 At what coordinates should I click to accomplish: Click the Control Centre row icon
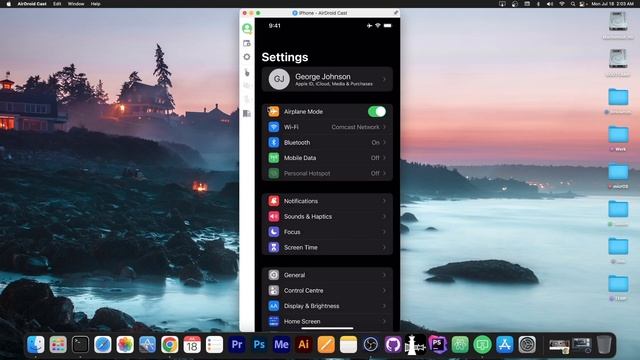[x=274, y=291]
